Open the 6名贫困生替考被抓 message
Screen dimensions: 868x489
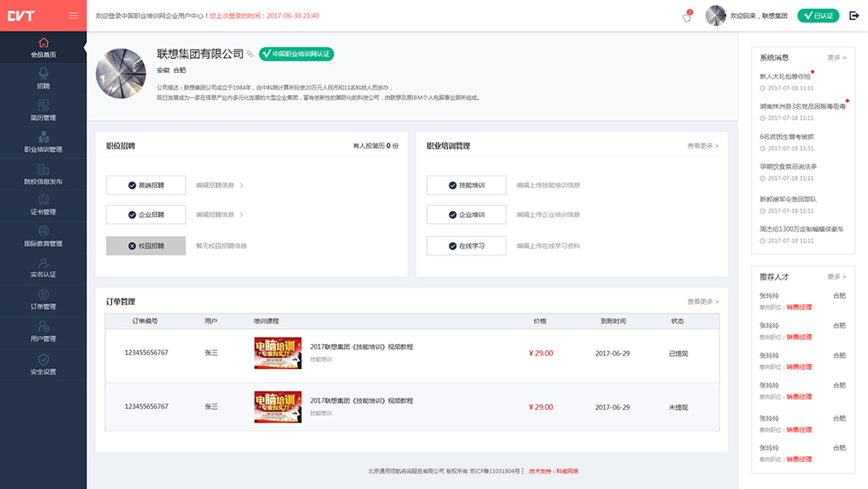coord(786,136)
